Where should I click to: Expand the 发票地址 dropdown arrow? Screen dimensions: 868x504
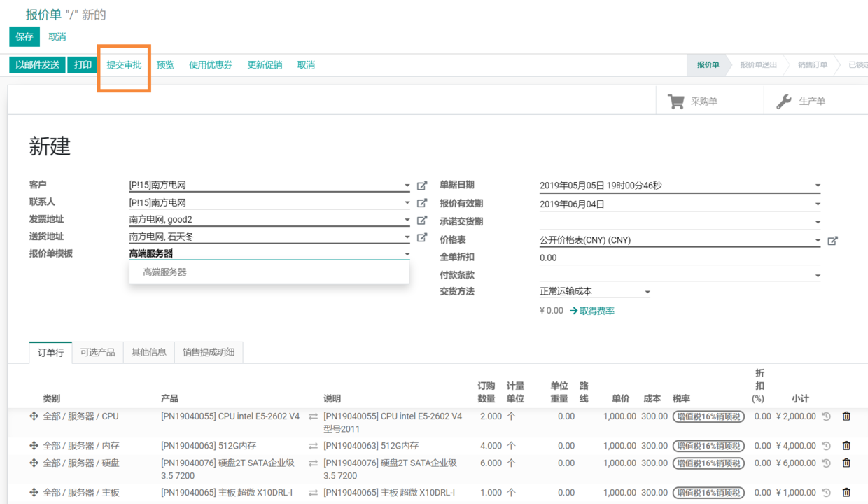(x=407, y=220)
